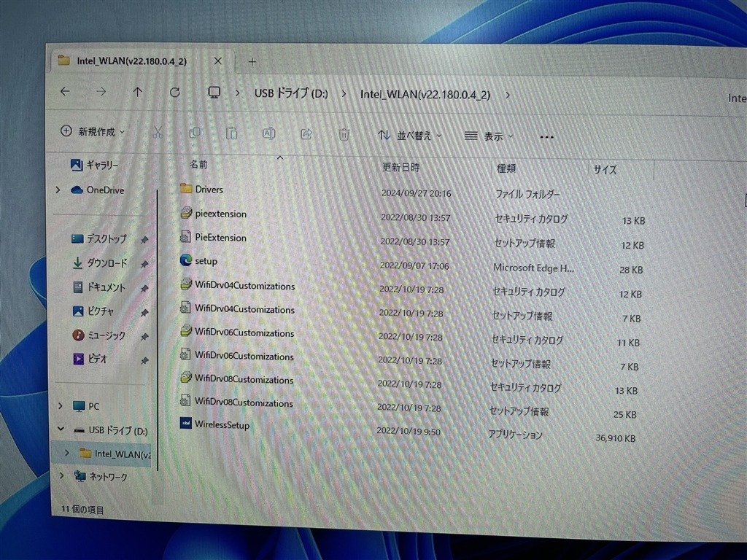Expand chevron after PC icon in address bar
The height and width of the screenshot is (560, 747).
pos(237,93)
